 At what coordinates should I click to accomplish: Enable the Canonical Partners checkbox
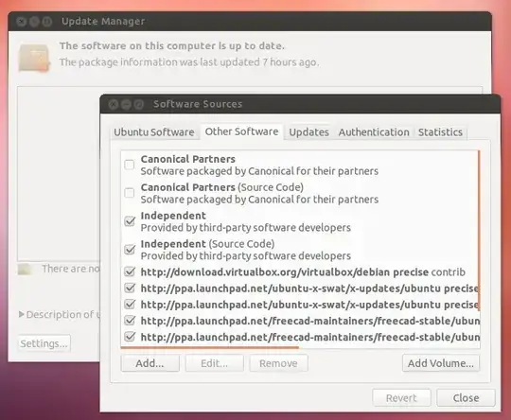coord(130,165)
